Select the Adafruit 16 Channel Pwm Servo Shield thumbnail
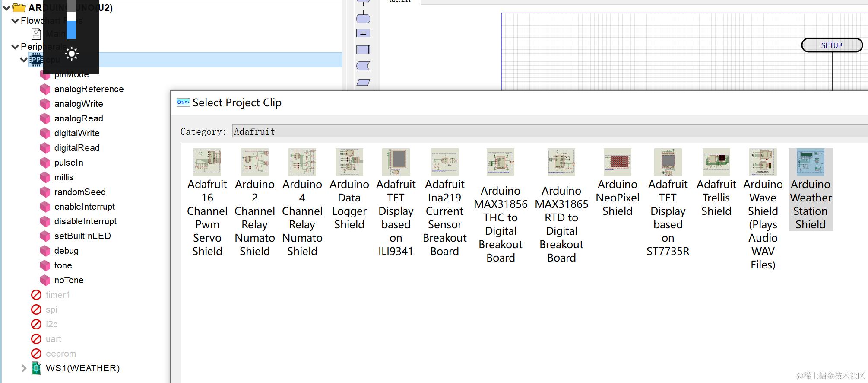Screen dimensions: 868x383 [207, 162]
